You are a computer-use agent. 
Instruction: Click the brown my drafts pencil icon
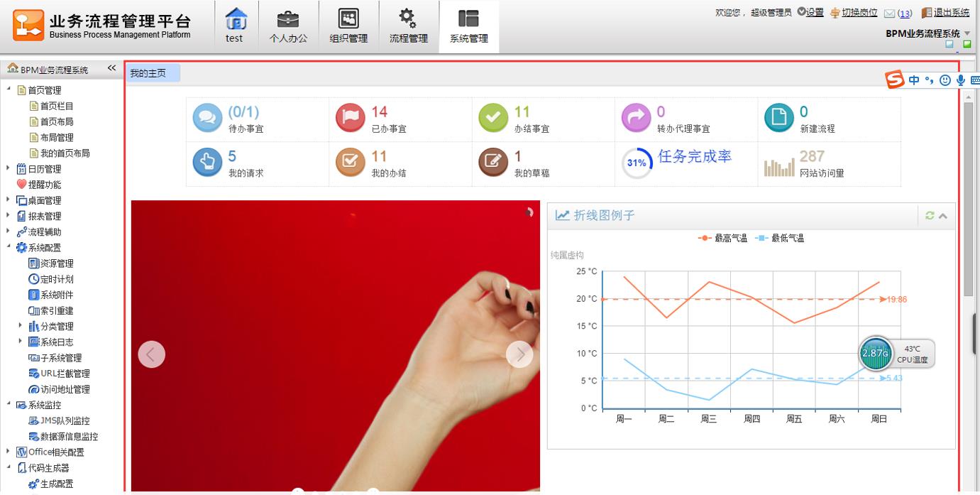pos(493,163)
